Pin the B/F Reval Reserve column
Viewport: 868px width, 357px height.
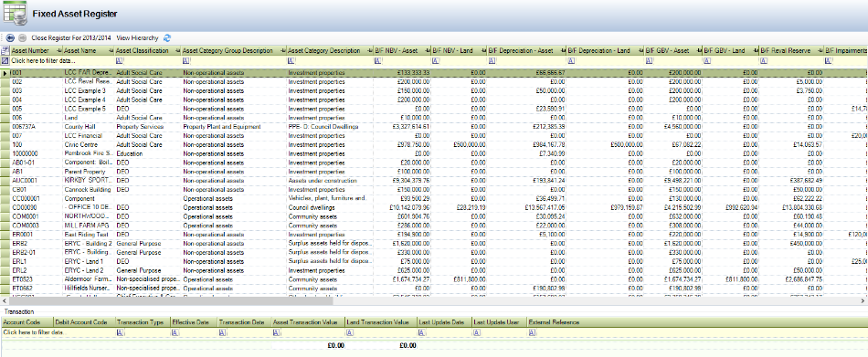pos(820,51)
